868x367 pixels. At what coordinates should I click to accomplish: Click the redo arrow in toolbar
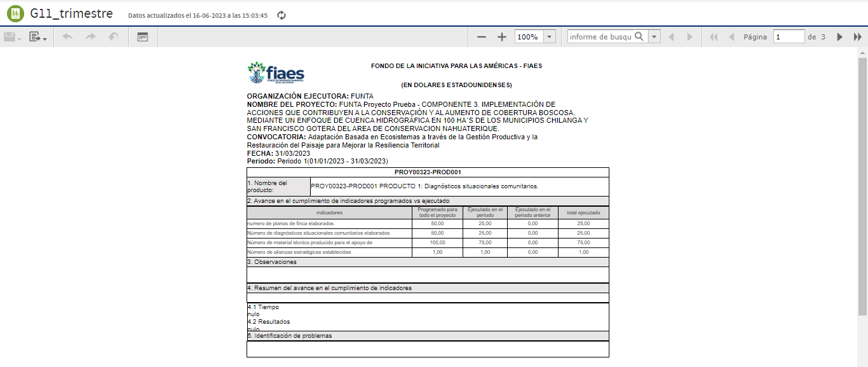[x=91, y=38]
